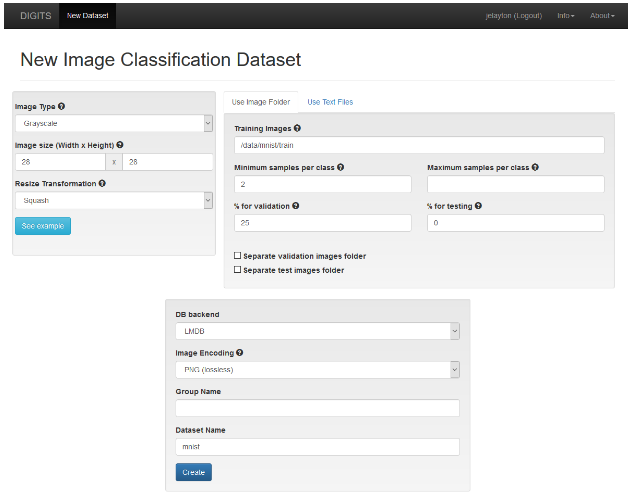Click help icon next to Image Type
This screenshot has height=499, width=638.
62,106
